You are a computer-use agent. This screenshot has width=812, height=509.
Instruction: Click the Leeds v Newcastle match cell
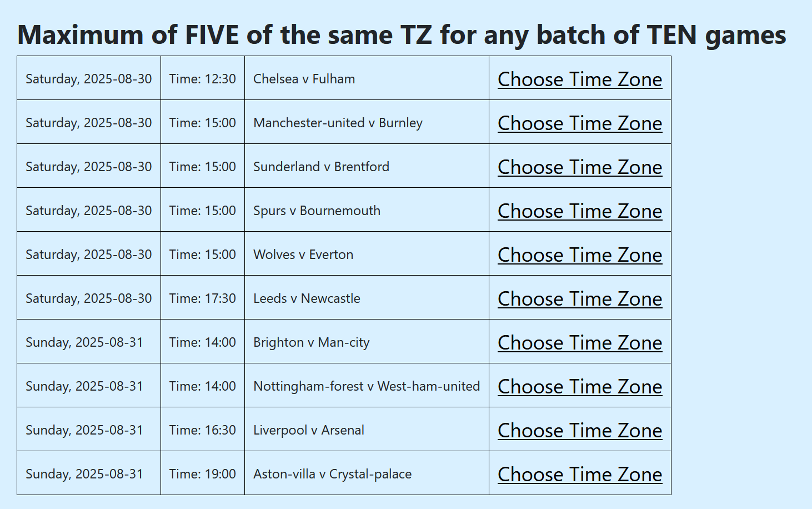pyautogui.click(x=307, y=298)
